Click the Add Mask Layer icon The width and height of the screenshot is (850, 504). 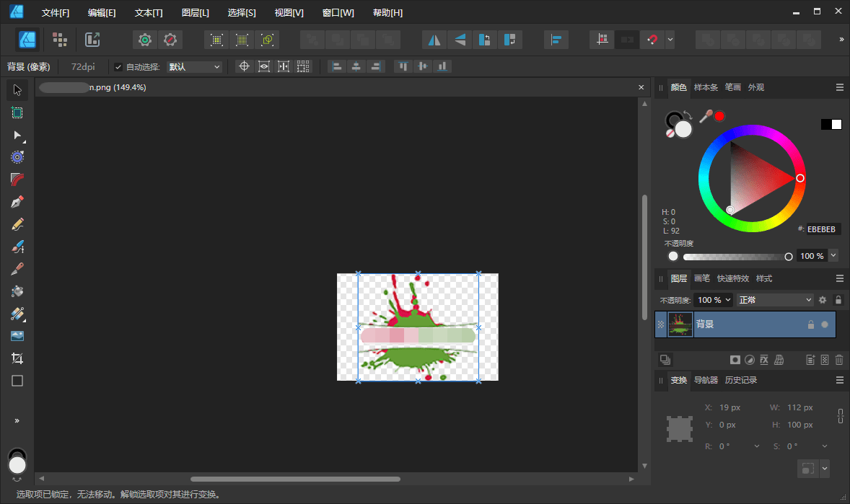(735, 359)
